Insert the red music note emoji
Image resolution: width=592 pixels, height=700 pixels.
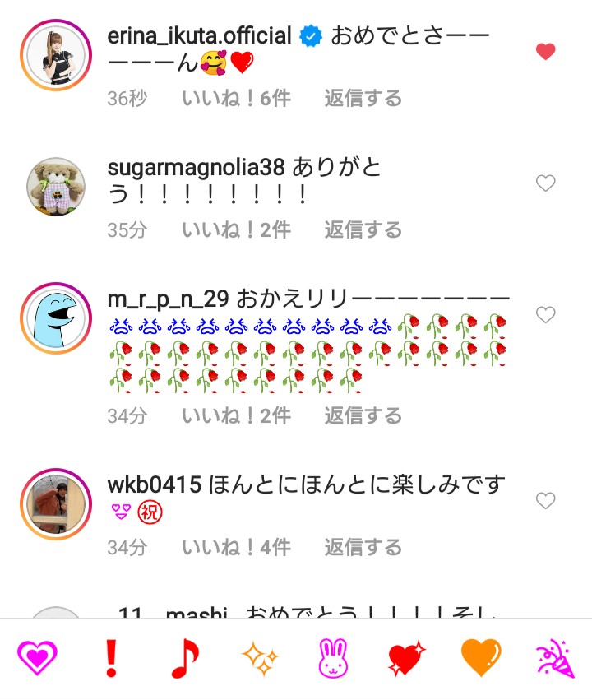tap(185, 658)
